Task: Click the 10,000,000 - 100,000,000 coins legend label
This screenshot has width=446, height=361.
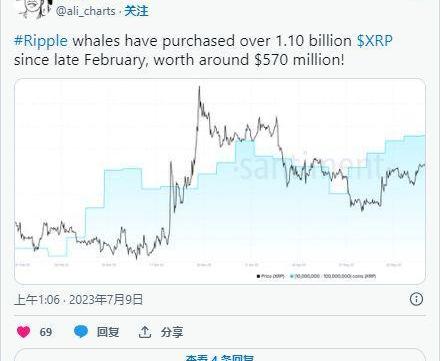Action: pos(335,276)
